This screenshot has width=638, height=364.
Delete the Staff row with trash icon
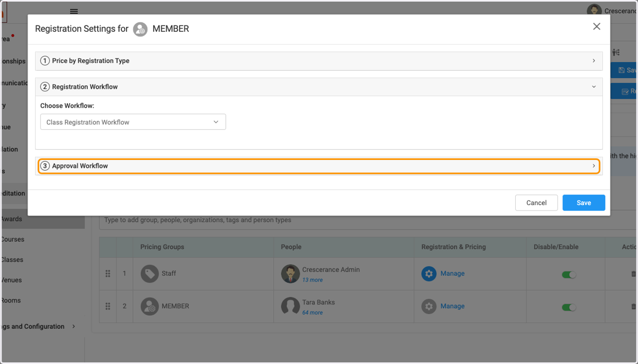(633, 274)
